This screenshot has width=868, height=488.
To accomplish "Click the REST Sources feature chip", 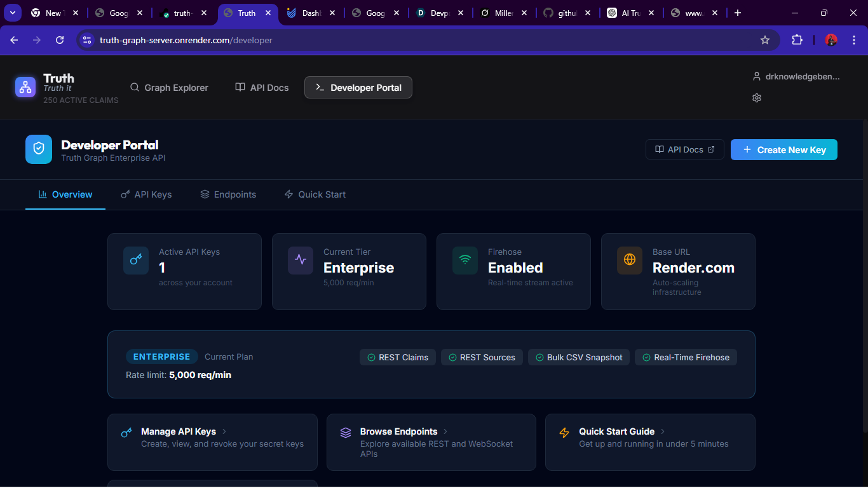I will pos(482,357).
